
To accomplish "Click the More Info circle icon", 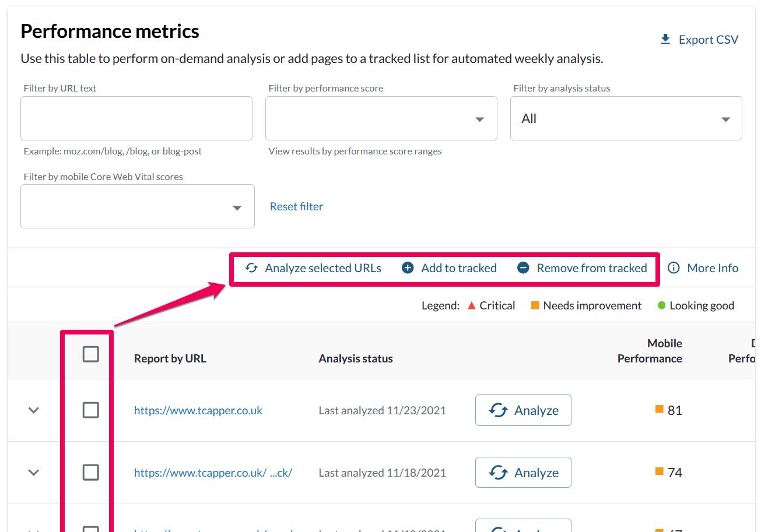I will (x=674, y=268).
